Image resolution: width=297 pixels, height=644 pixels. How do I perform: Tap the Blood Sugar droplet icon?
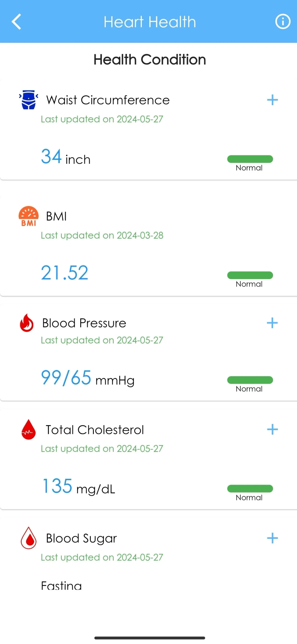(x=29, y=538)
